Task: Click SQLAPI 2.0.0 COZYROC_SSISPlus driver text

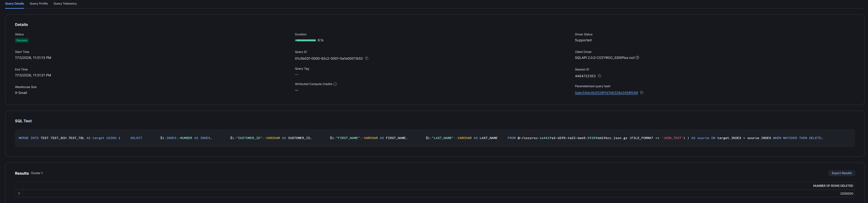Action: [x=605, y=58]
